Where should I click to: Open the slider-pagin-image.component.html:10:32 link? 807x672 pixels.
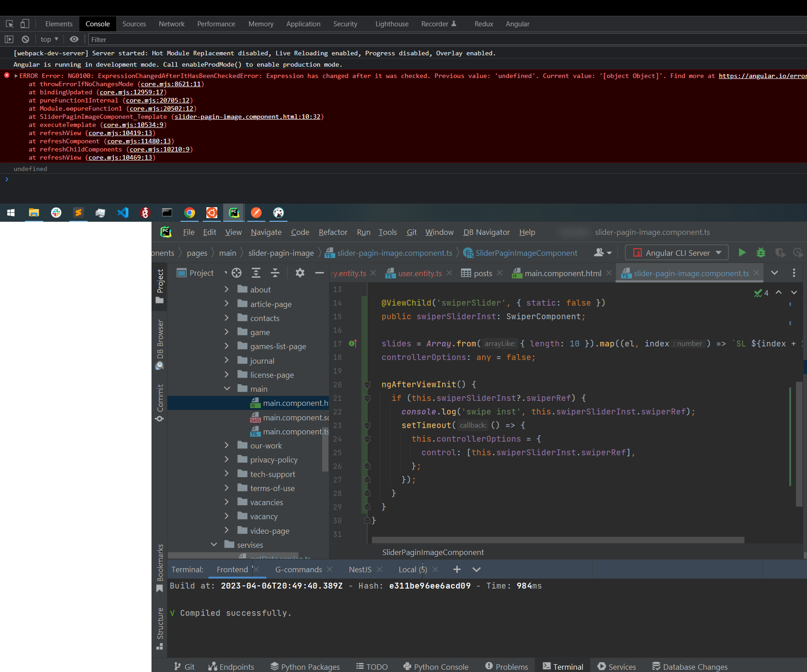pyautogui.click(x=248, y=117)
